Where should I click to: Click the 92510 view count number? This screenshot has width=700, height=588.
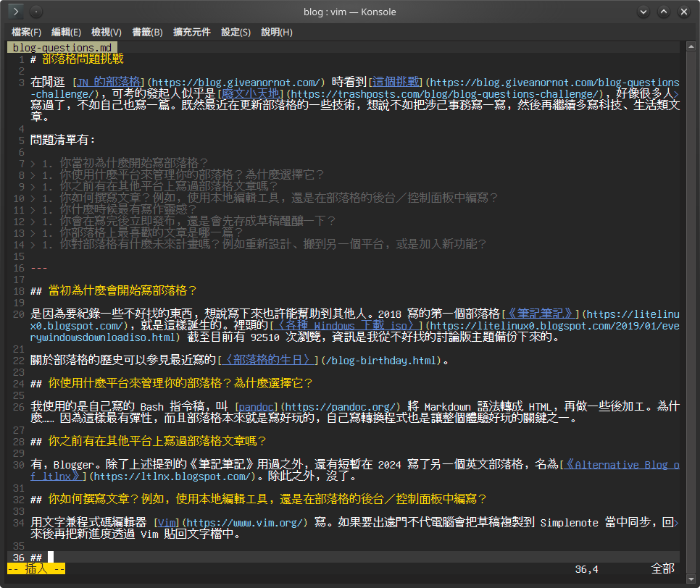pos(264,337)
